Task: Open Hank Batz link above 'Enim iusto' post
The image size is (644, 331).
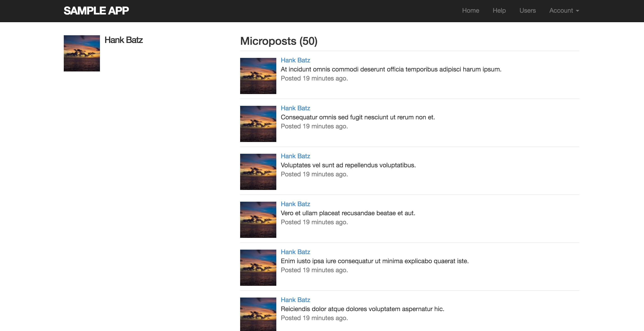Action: coord(295,252)
